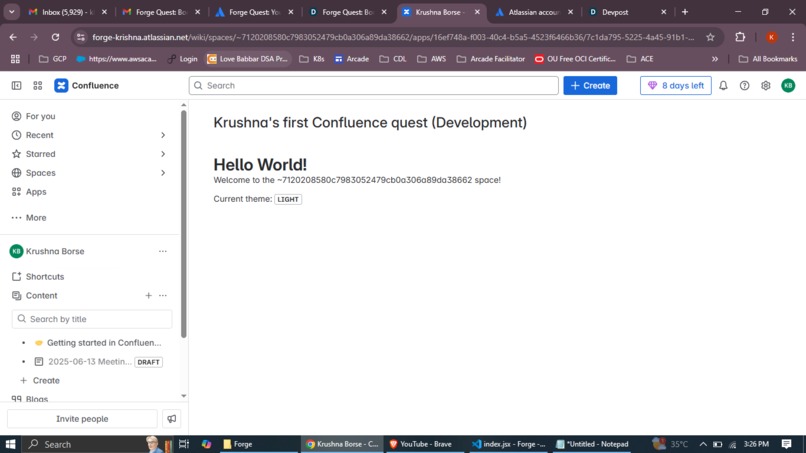
Task: Open Task View on taskbar
Action: [x=184, y=444]
